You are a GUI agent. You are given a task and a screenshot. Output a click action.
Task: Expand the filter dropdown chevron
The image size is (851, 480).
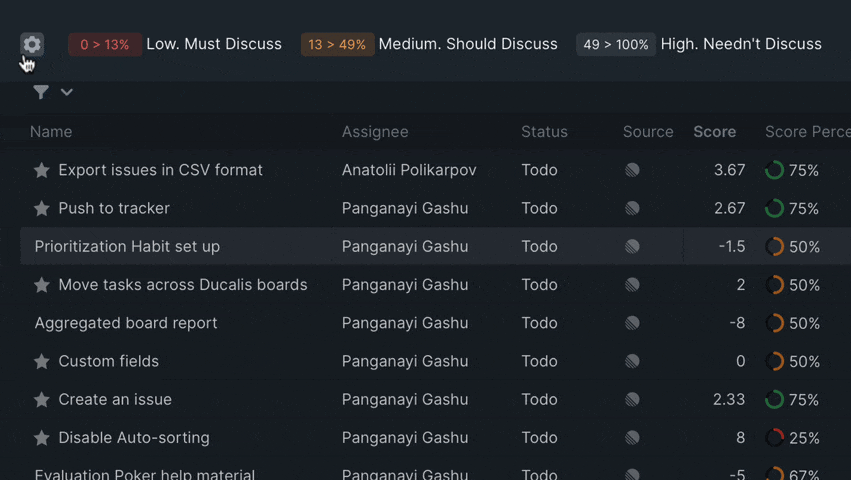click(x=67, y=92)
